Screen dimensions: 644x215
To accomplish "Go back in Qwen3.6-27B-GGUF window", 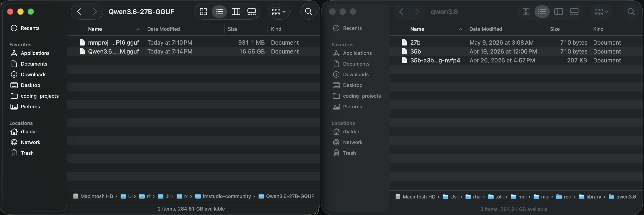I will pos(79,12).
